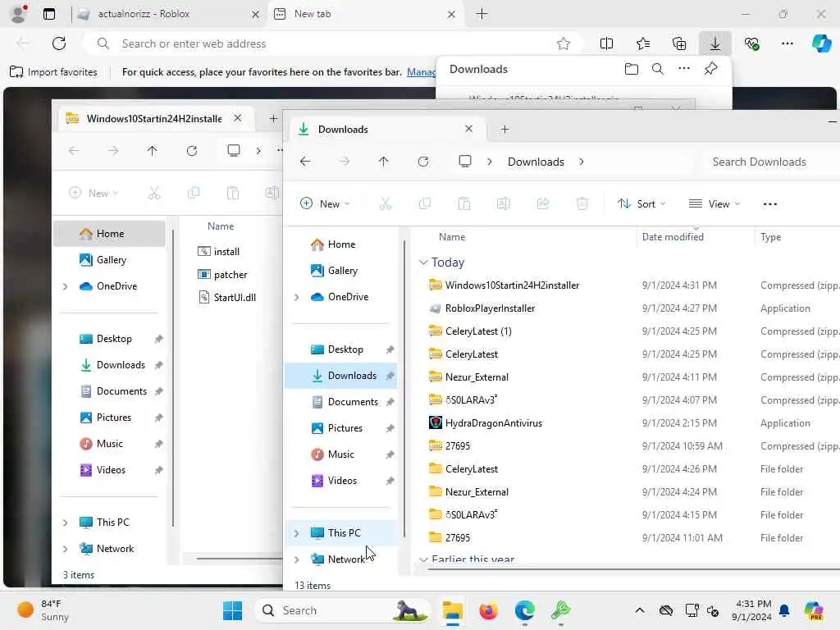The width and height of the screenshot is (840, 630).
Task: Select Home in Downloads navigation pane
Action: tap(342, 244)
